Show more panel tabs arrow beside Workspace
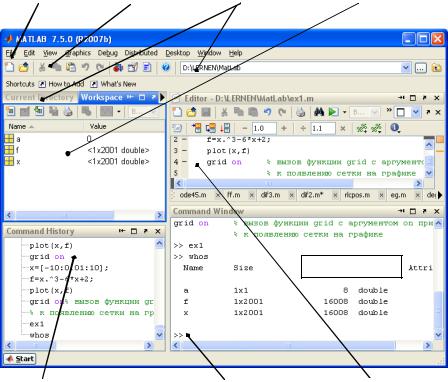This screenshot has width=448, height=382. 162,97
